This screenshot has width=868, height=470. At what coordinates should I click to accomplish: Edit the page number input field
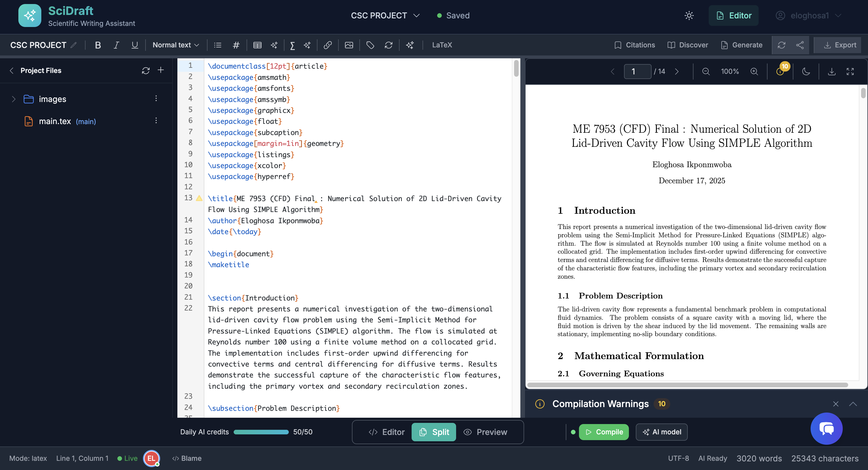637,71
